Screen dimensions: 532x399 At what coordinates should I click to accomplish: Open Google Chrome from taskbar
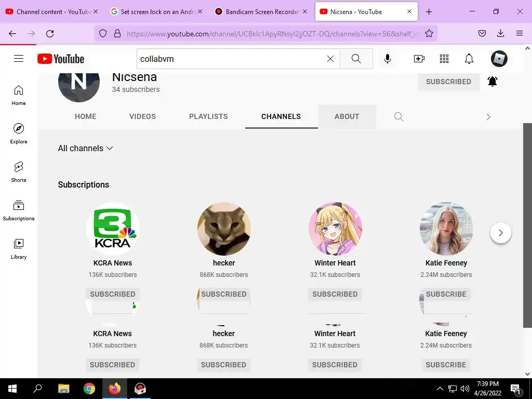click(x=89, y=389)
